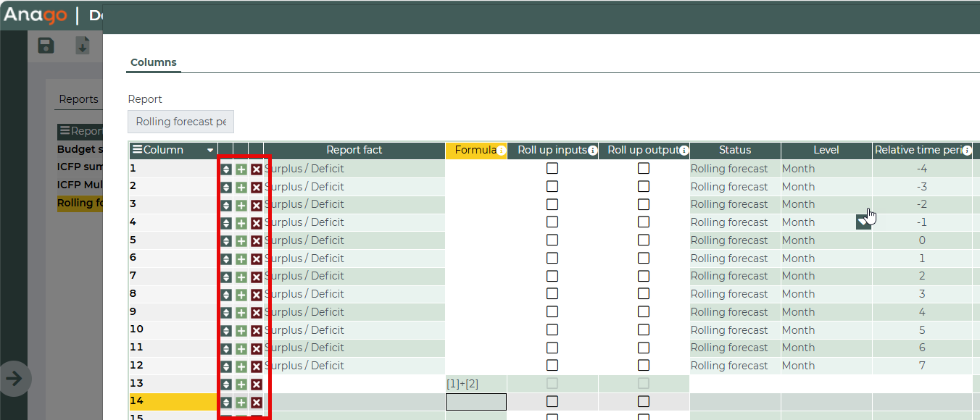Open the Level dropdown in row 4
The height and width of the screenshot is (420, 980).
coord(863,222)
